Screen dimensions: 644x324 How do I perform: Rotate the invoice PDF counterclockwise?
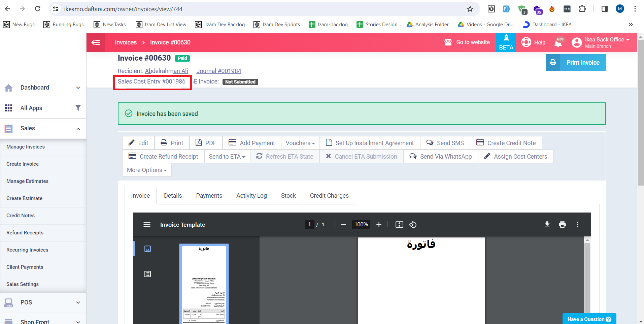coord(413,225)
